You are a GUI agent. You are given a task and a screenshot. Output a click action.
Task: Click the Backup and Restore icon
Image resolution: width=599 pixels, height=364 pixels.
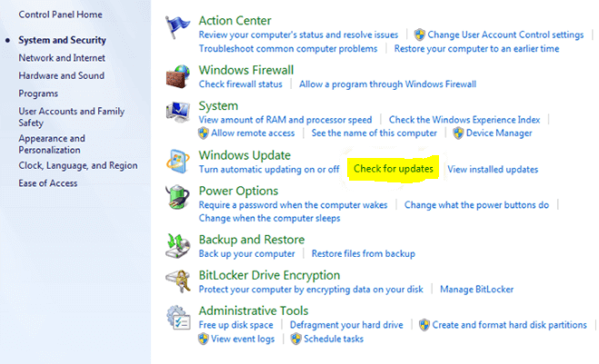pos(177,246)
